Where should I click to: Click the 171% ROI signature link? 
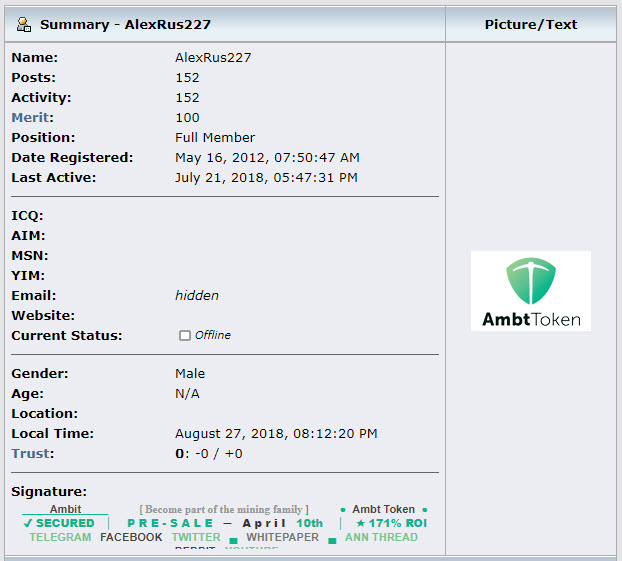(392, 523)
